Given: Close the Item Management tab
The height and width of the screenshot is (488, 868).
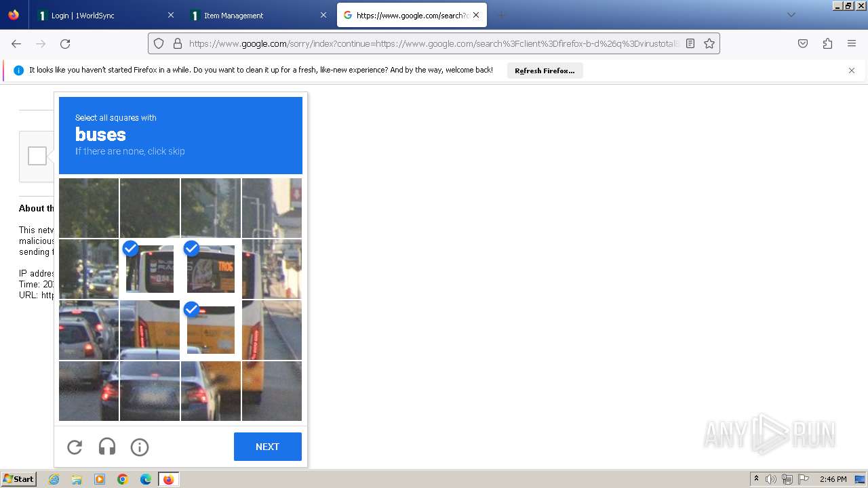Looking at the screenshot, I should [x=323, y=15].
